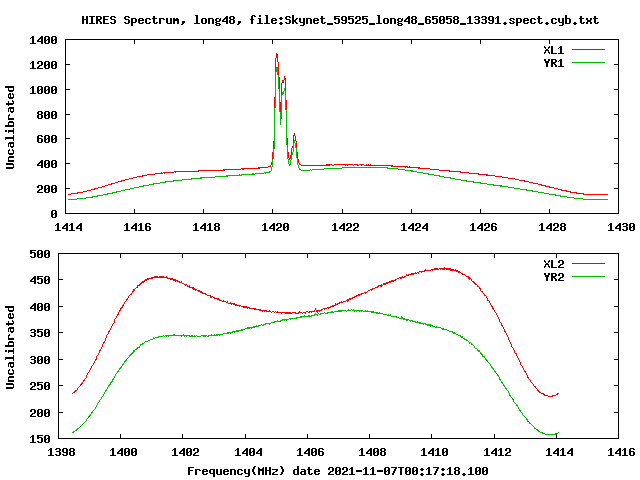Click y-axis tick 350 on XL2 plot
Image resolution: width=640 pixels, height=480 pixels.
pos(40,333)
